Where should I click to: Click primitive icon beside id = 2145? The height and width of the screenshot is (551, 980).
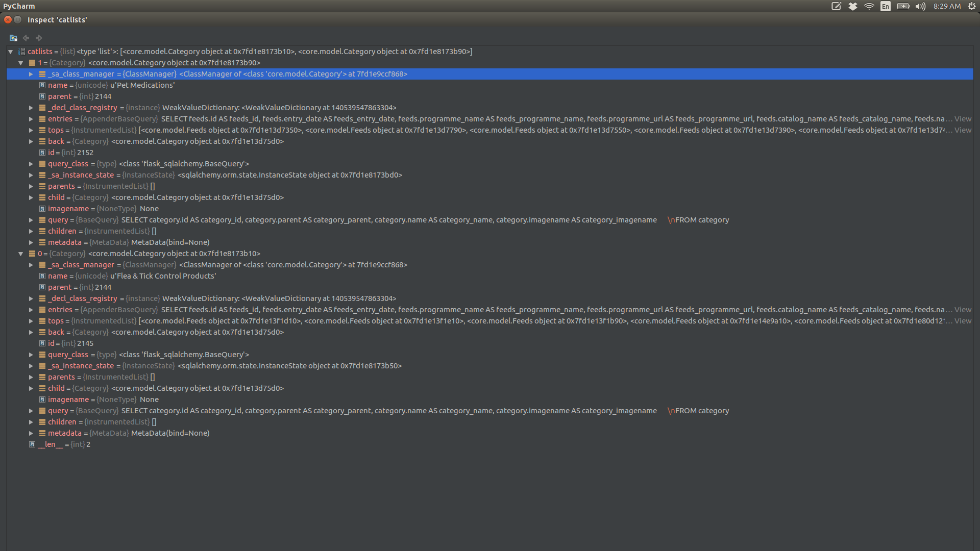click(42, 343)
